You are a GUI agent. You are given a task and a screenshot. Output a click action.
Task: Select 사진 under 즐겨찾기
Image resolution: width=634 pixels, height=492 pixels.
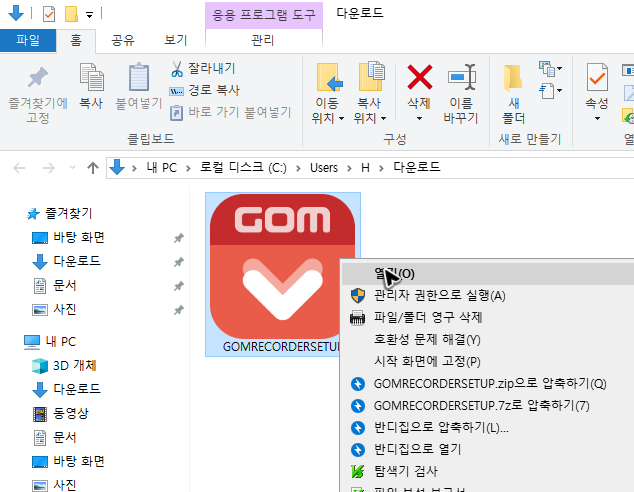point(65,309)
